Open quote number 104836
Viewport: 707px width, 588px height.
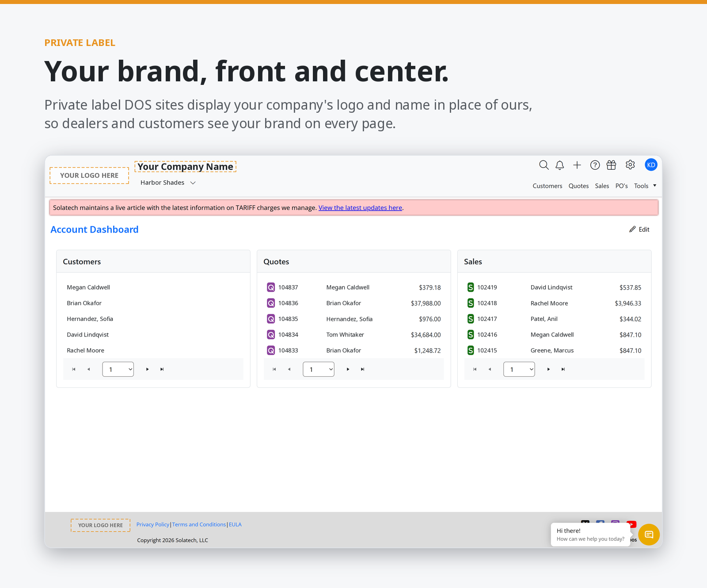(288, 303)
